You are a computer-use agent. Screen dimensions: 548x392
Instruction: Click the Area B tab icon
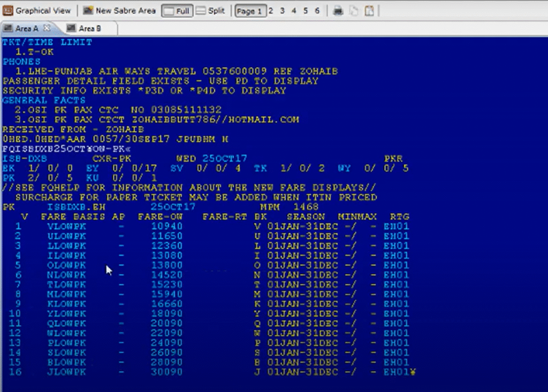(71, 28)
